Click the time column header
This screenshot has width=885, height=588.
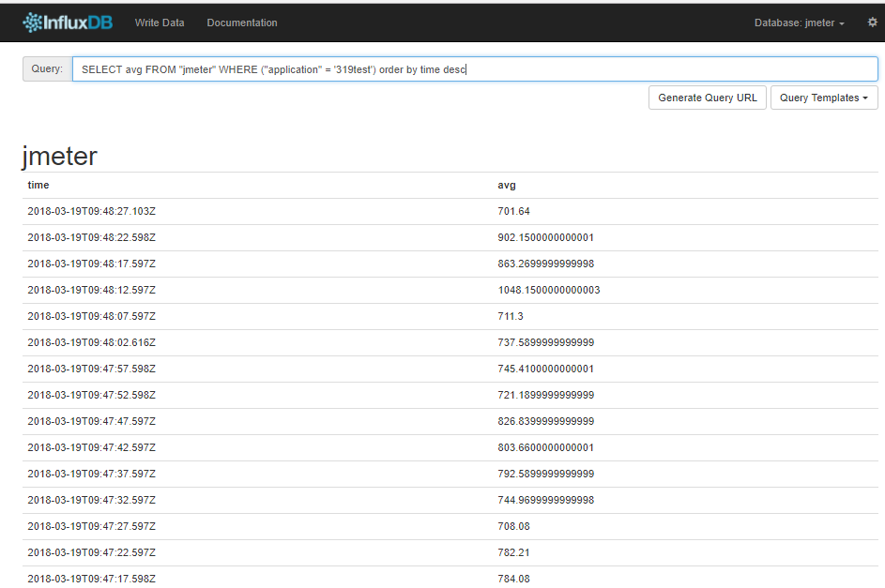[x=38, y=185]
